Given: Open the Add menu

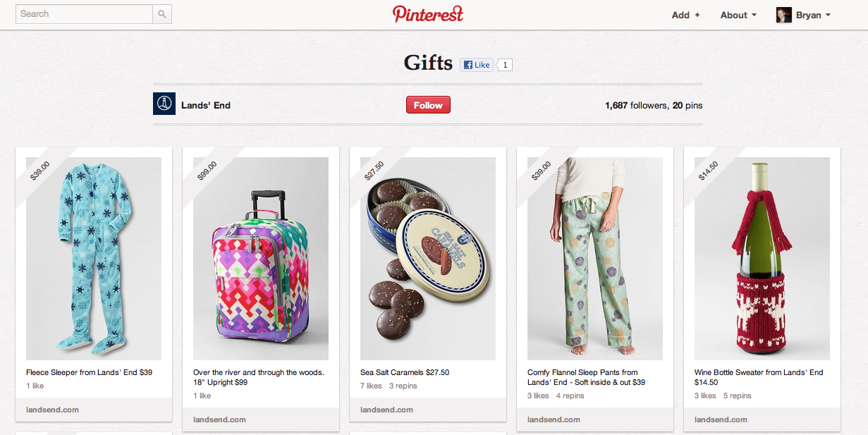Looking at the screenshot, I should coord(685,15).
